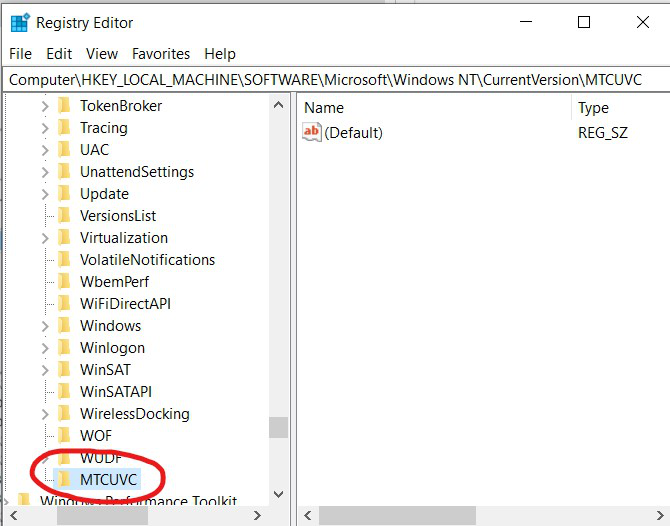Expand the Update key
The width and height of the screenshot is (670, 526).
coord(45,194)
